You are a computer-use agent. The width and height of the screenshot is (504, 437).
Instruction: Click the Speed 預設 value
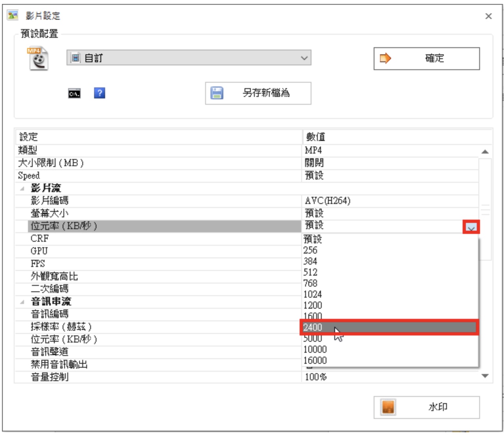[314, 176]
